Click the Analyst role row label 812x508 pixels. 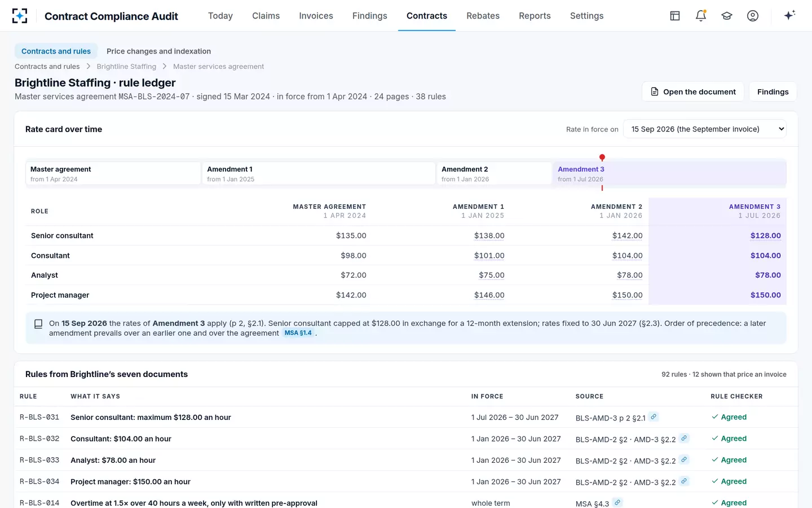[45, 275]
